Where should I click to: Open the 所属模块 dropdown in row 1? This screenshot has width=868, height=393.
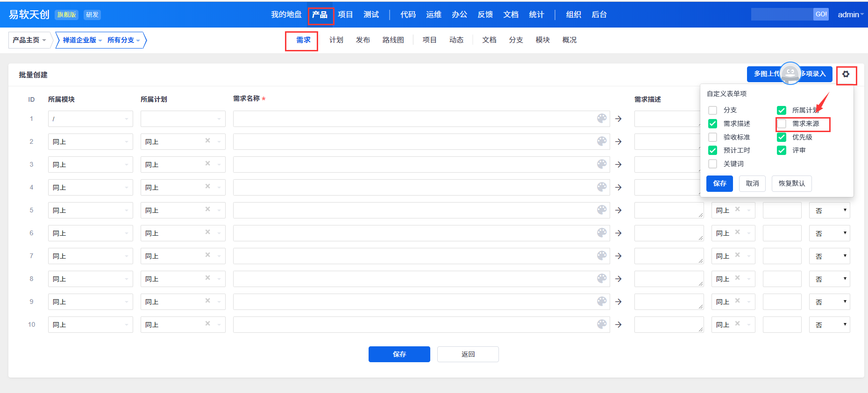coord(91,119)
